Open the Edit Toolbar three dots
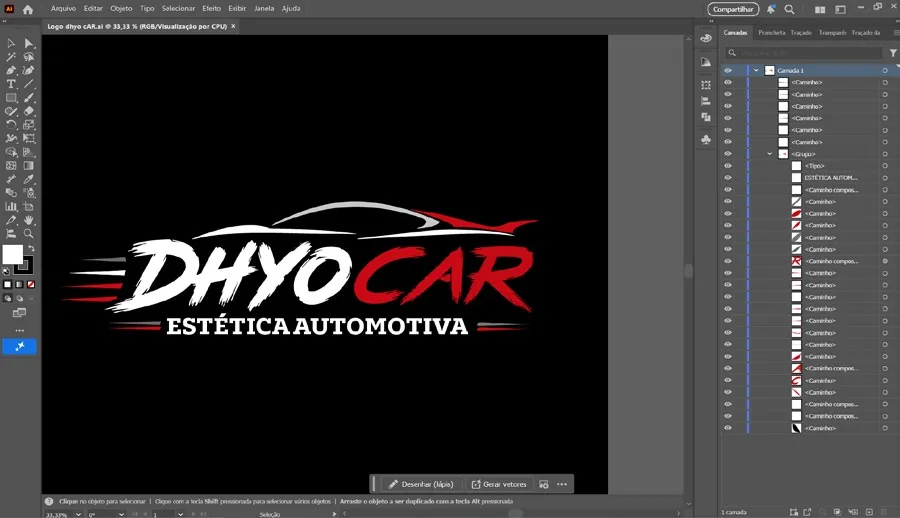 pos(20,331)
